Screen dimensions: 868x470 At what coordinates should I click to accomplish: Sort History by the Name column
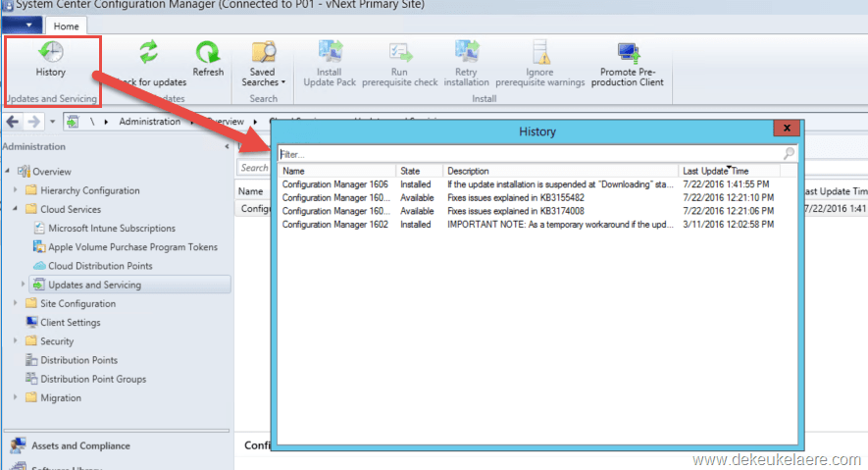point(337,171)
